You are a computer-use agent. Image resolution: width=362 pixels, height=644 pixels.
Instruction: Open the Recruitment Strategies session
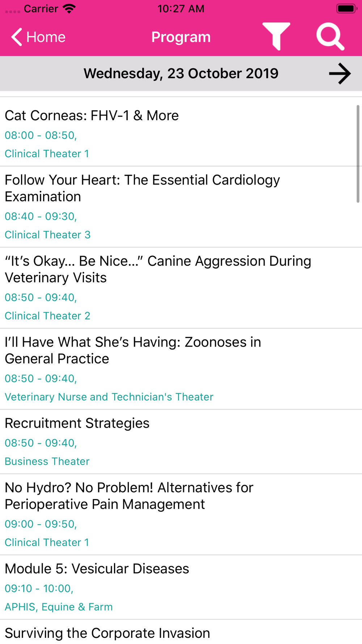(181, 442)
